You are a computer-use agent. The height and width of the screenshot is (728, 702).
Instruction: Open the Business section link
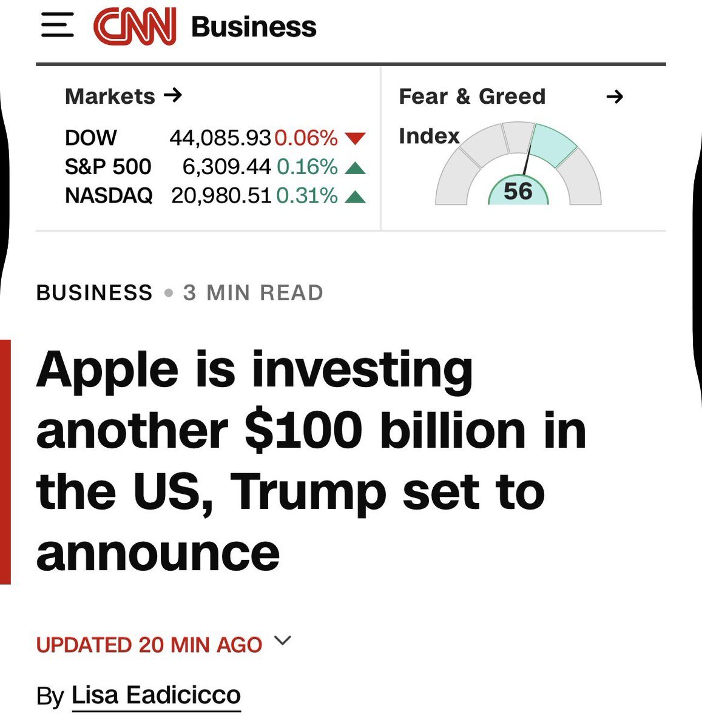point(254,27)
